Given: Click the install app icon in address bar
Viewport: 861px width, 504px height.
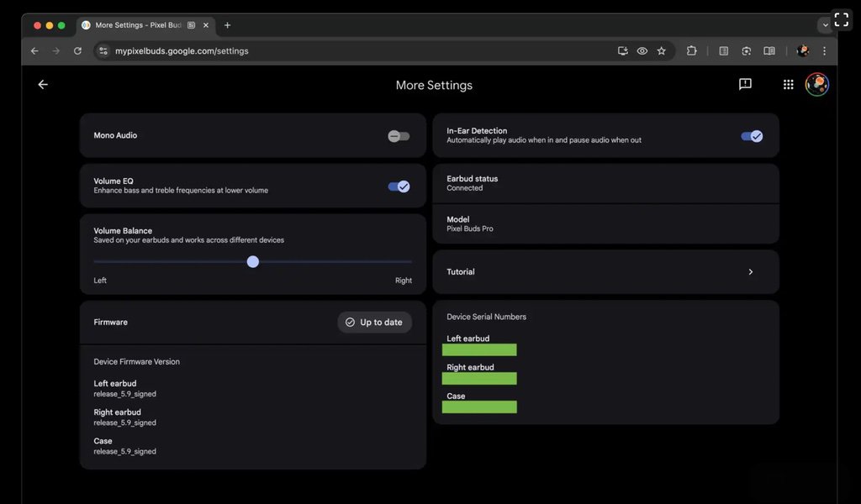Looking at the screenshot, I should 623,51.
